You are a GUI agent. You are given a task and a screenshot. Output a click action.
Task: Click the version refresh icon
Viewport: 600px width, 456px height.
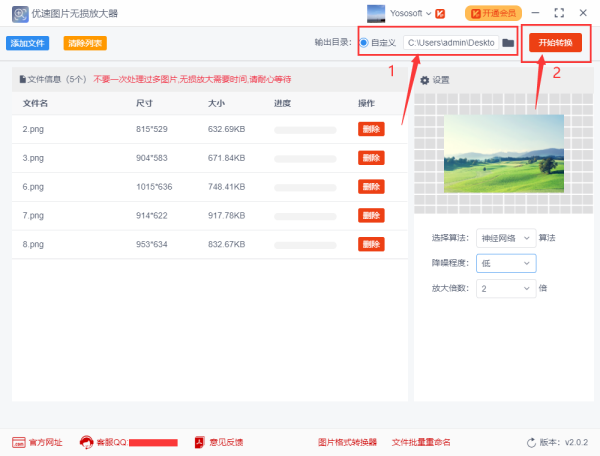pyautogui.click(x=531, y=442)
